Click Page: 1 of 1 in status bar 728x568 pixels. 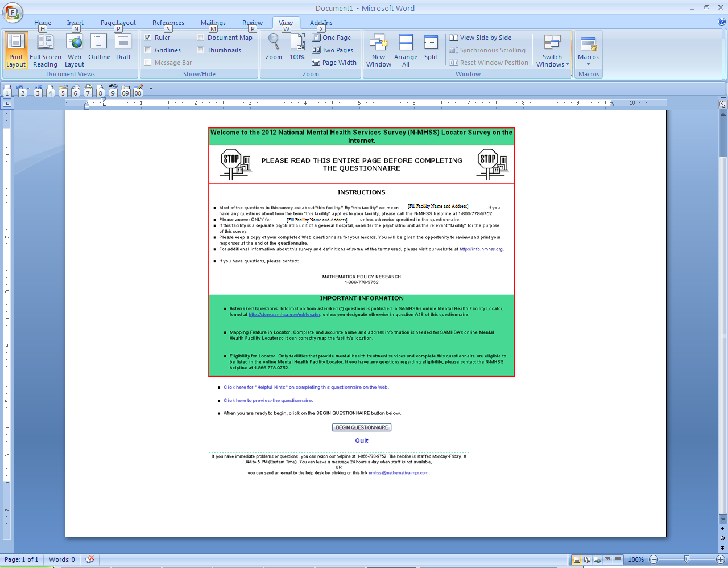22,559
